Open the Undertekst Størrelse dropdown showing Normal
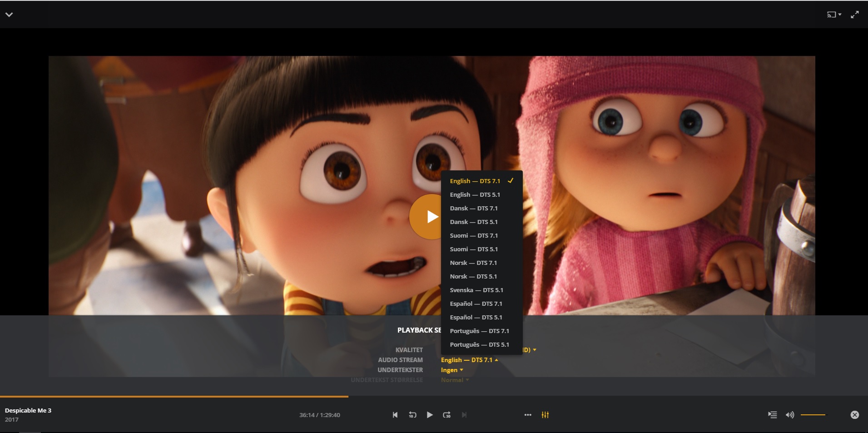This screenshot has height=433, width=868. click(455, 380)
